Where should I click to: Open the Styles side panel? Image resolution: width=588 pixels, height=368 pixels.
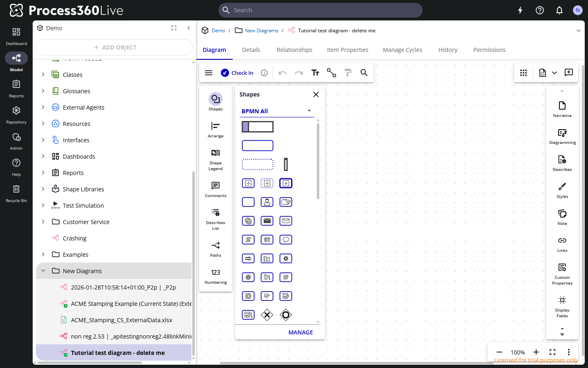[x=562, y=190]
